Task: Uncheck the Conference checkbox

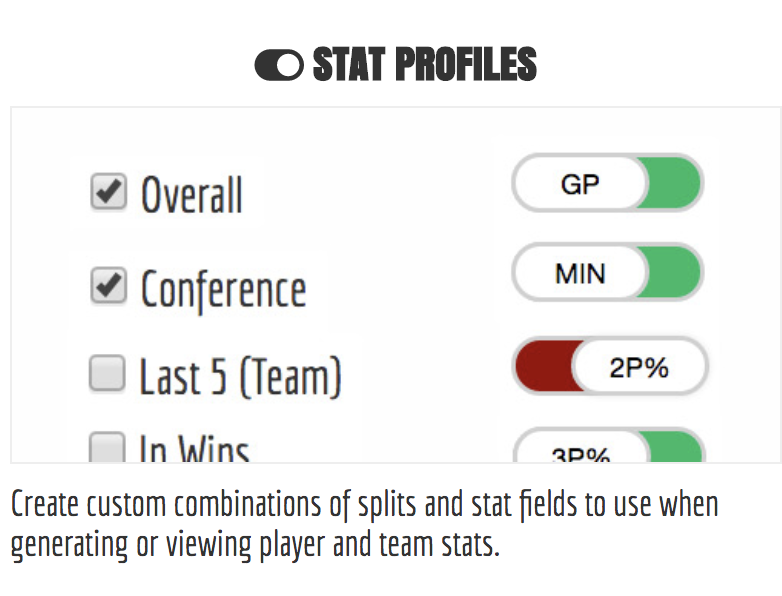Action: pyautogui.click(x=108, y=287)
